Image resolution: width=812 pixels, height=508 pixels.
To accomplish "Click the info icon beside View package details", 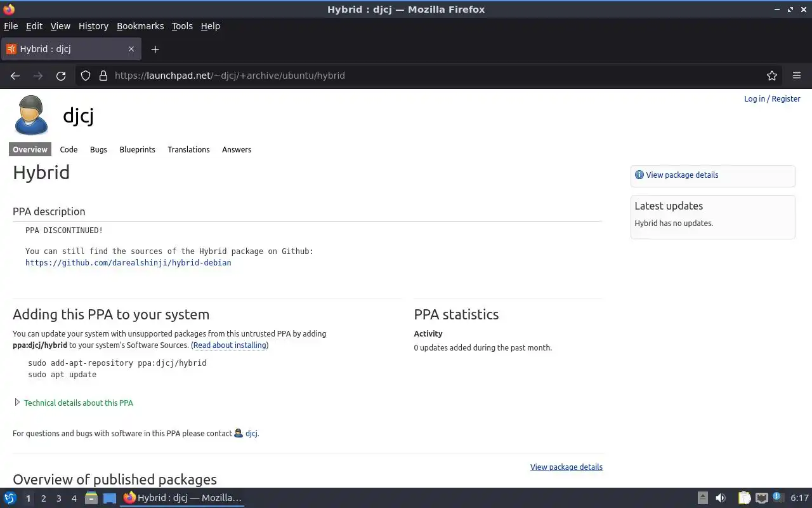I will (639, 175).
